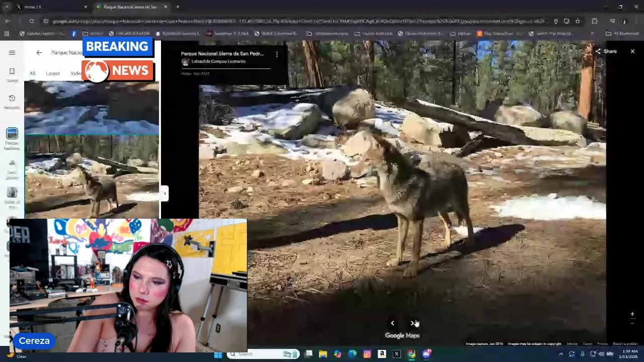644x362 pixels.
Task: Open Instagram from the taskbar
Action: pos(367,354)
